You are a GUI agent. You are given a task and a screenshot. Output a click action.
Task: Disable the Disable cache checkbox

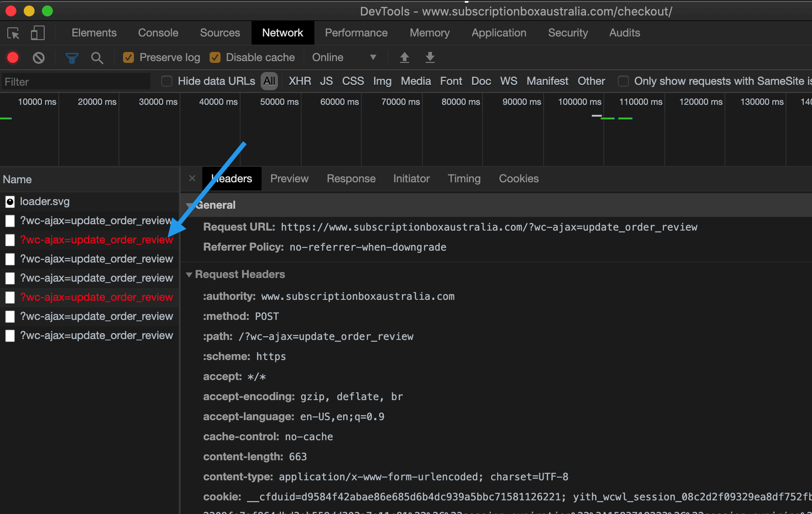click(215, 57)
